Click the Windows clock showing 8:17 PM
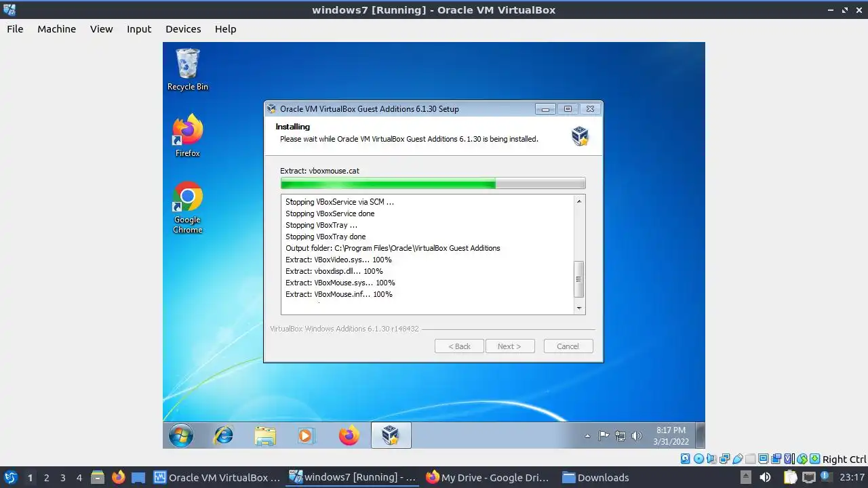The height and width of the screenshot is (488, 868). pyautogui.click(x=671, y=436)
